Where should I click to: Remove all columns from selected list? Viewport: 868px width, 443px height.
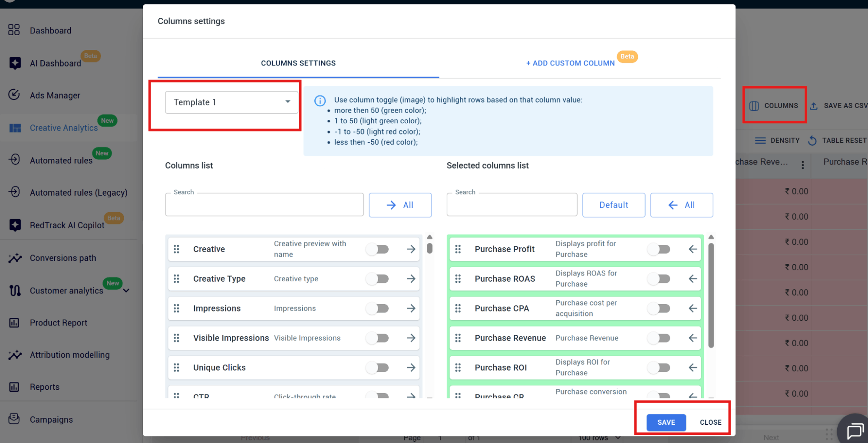click(681, 205)
